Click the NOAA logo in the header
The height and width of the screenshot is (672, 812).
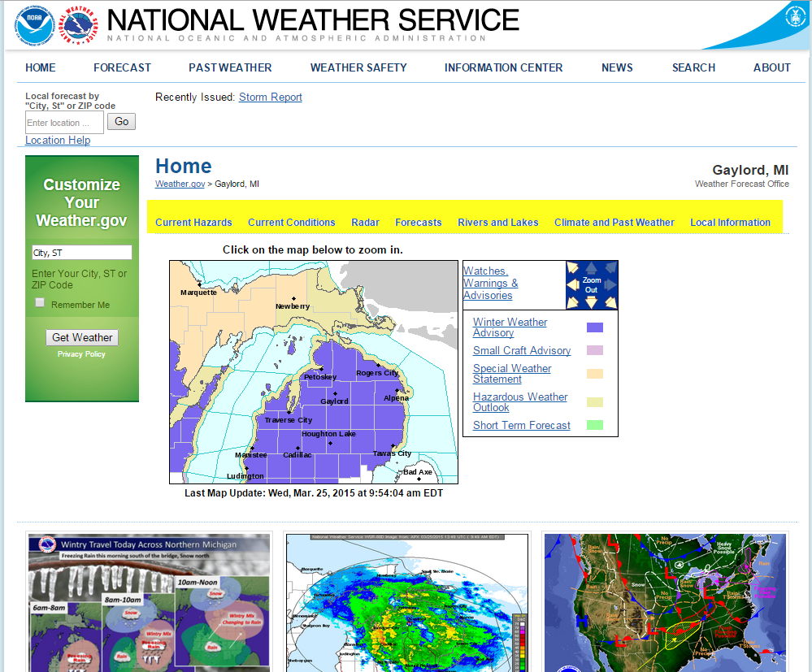[35, 25]
